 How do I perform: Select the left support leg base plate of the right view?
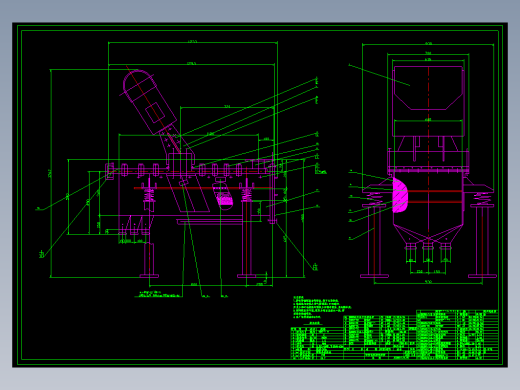[x=374, y=276]
